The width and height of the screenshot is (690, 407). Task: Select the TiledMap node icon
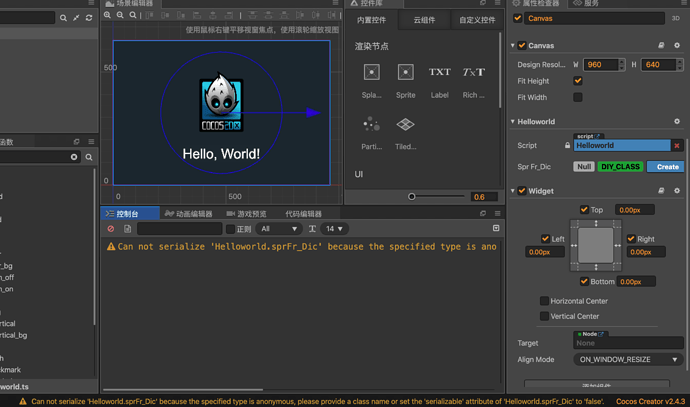(405, 125)
